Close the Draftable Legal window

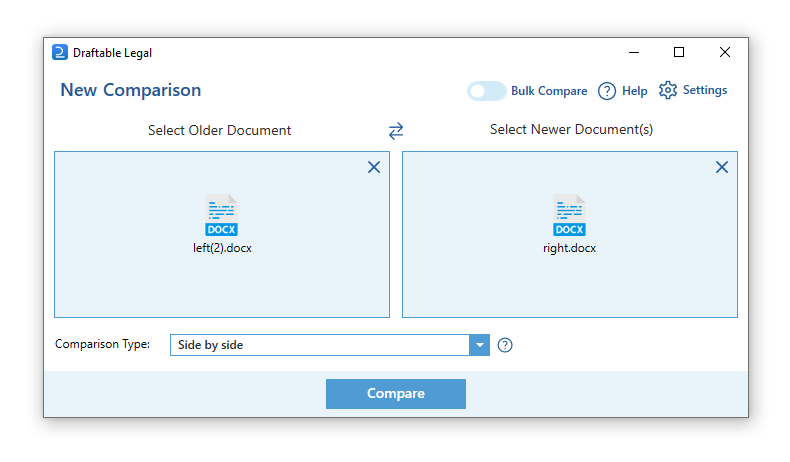pyautogui.click(x=725, y=52)
